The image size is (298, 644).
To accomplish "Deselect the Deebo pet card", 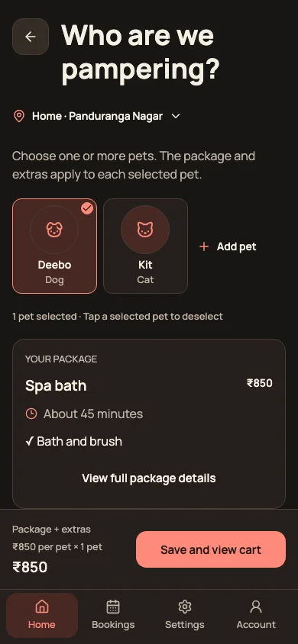I will click(x=55, y=246).
